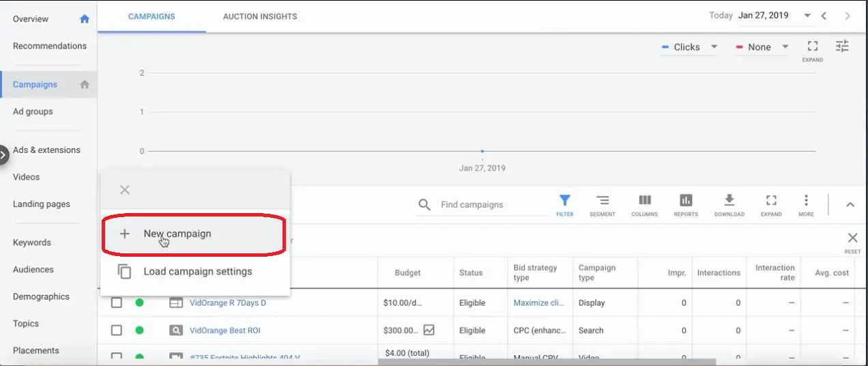Open the Filter funnel icon
The image size is (868, 366).
[564, 201]
